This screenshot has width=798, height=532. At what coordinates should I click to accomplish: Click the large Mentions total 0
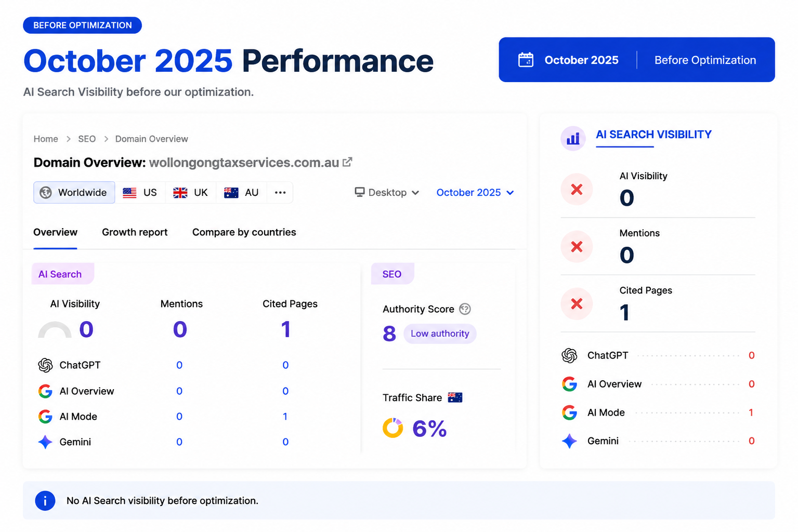pos(180,329)
